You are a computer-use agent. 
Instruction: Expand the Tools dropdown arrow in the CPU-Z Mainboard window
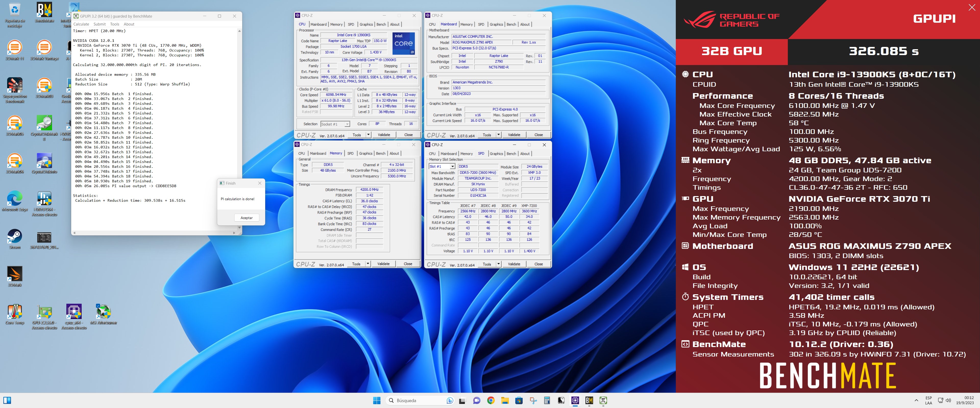point(498,135)
